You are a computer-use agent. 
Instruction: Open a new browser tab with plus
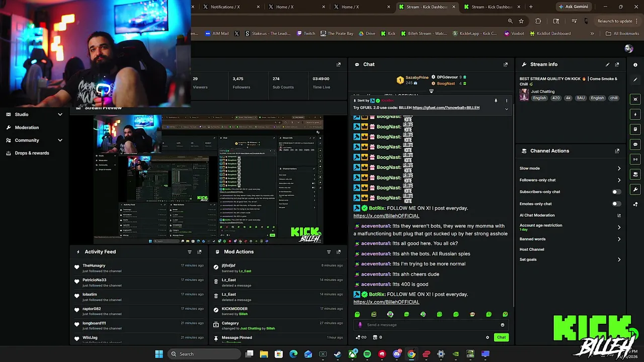click(x=531, y=7)
